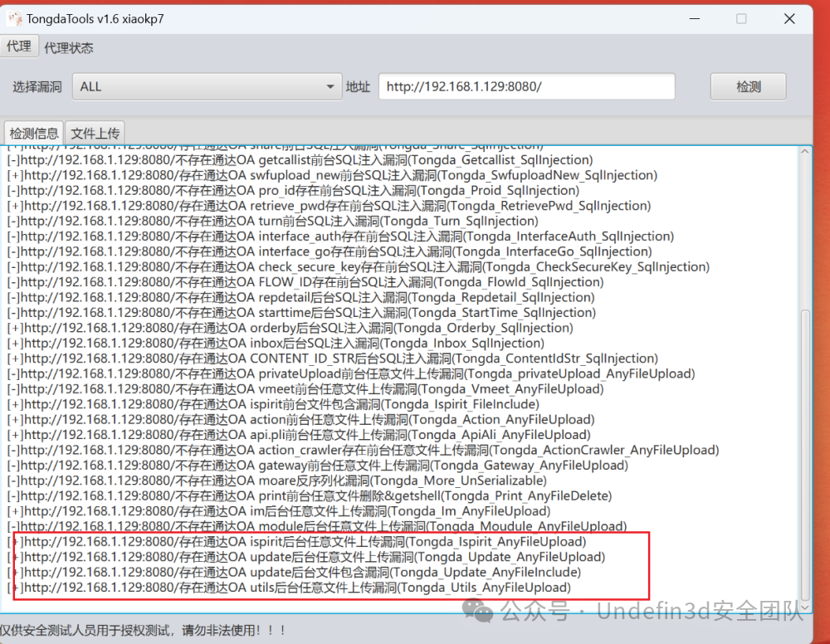Close the TongdaTools window

pyautogui.click(x=789, y=18)
